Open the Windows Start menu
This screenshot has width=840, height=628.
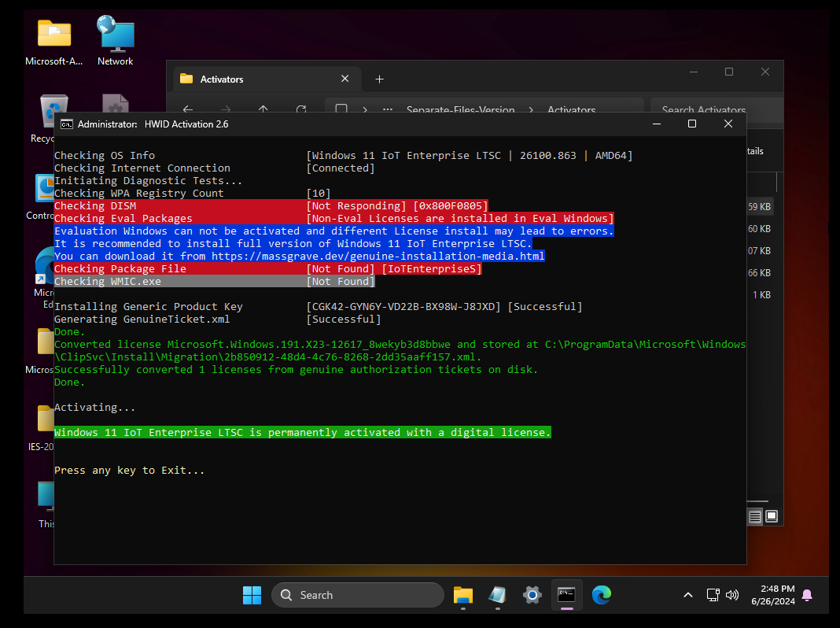(252, 595)
